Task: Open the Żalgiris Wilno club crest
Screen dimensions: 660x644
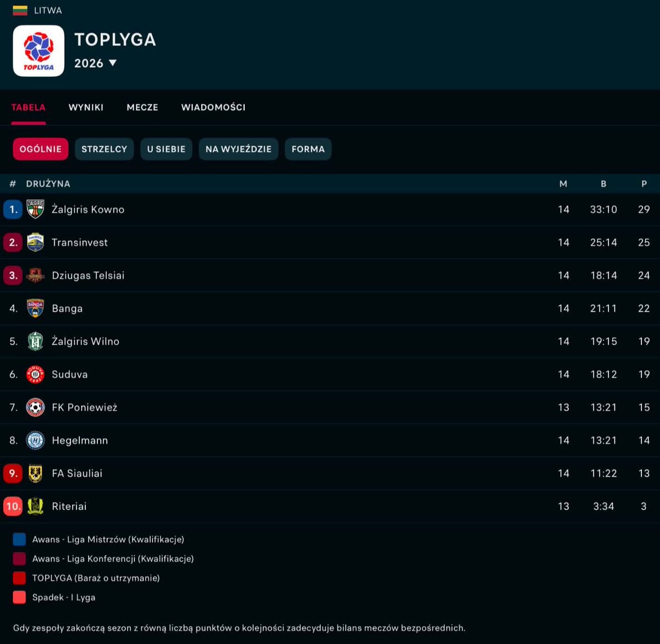Action: tap(35, 342)
